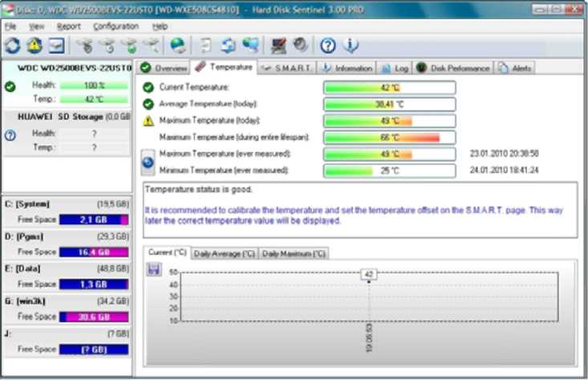The image size is (588, 381).
Task: Click green check icon next to Current Temperature
Action: 148,87
